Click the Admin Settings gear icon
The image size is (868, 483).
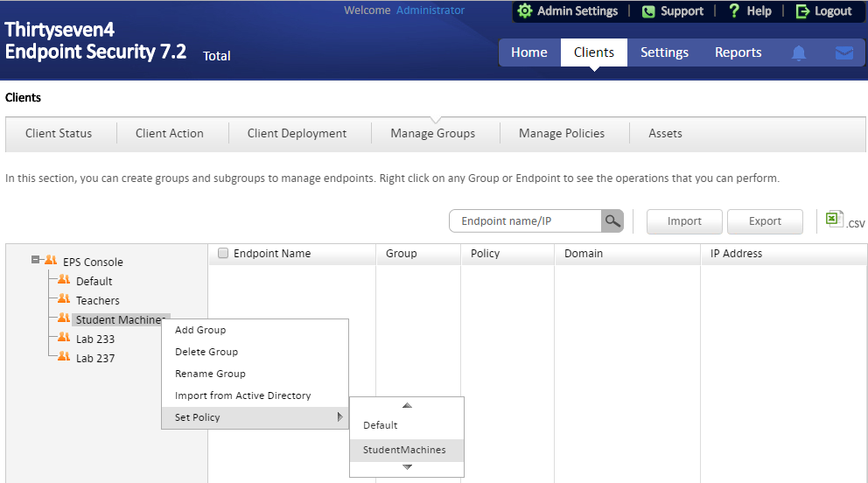(x=524, y=11)
